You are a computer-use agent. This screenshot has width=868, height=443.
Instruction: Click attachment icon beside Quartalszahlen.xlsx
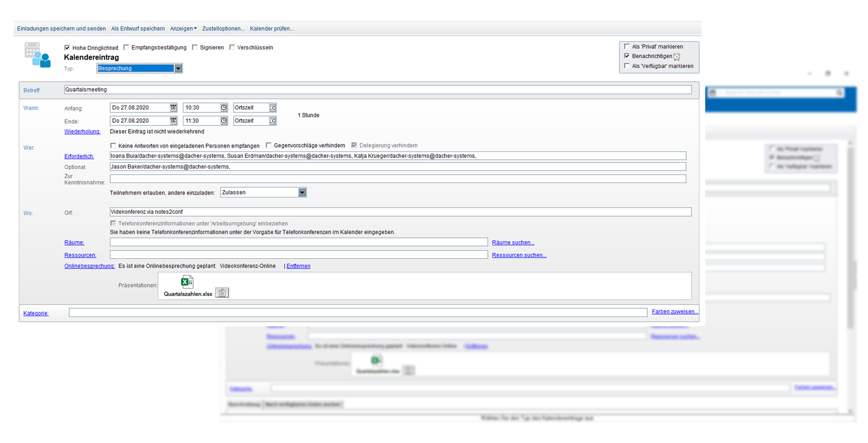(222, 293)
